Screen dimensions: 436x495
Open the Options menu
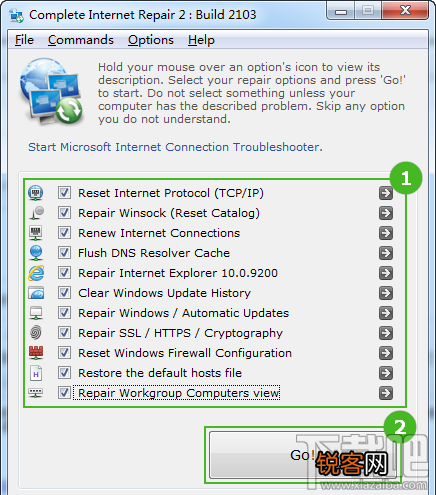(151, 40)
